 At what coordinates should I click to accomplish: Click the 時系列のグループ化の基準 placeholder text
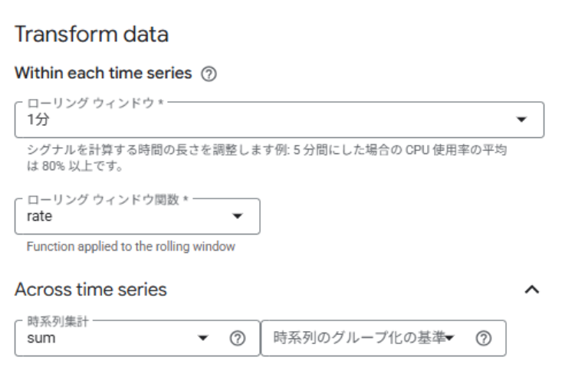coord(359,338)
